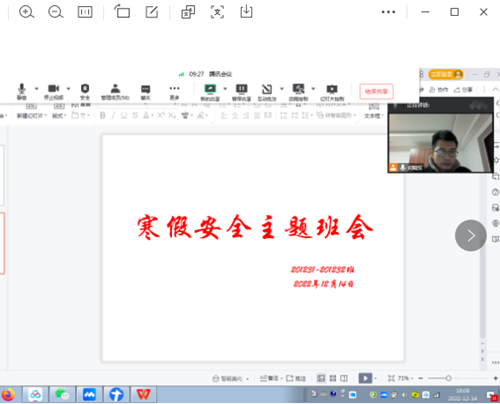The height and width of the screenshot is (404, 500).
Task: Open 智能美化 smart beautify
Action: point(231,378)
